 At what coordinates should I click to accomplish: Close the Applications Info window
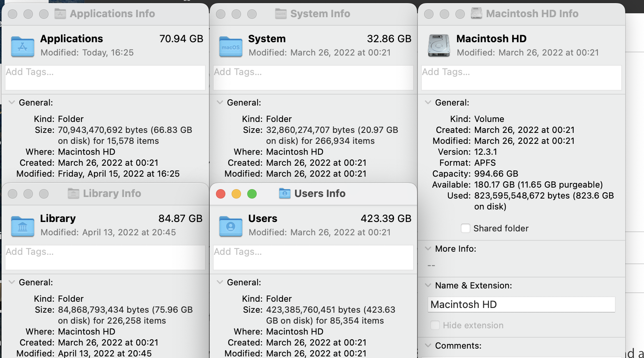pyautogui.click(x=13, y=14)
